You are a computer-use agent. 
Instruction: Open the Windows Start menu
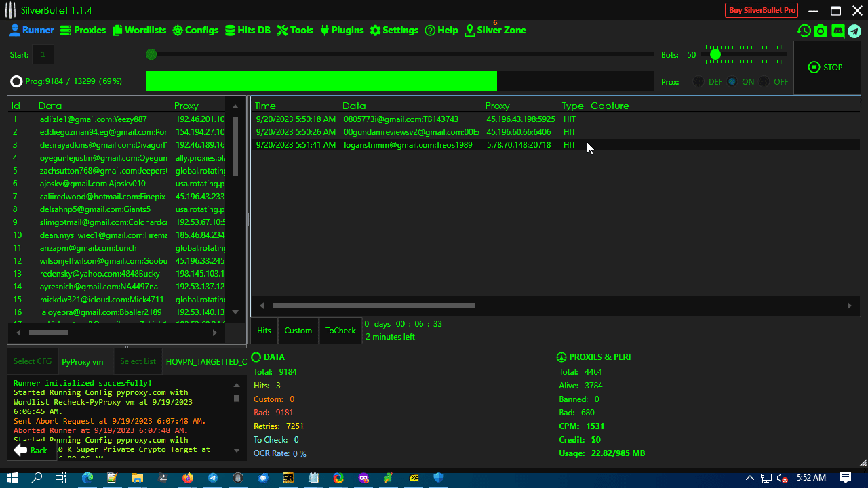[12, 478]
